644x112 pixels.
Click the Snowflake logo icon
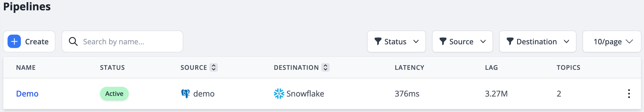[x=279, y=93]
